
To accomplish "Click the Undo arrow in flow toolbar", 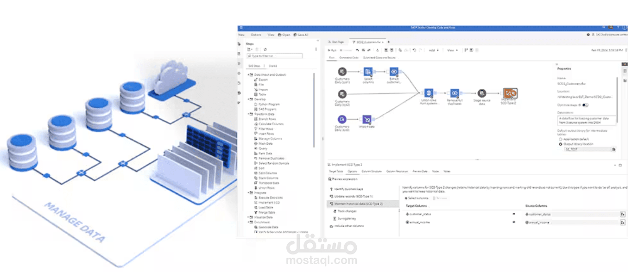I will [x=414, y=50].
